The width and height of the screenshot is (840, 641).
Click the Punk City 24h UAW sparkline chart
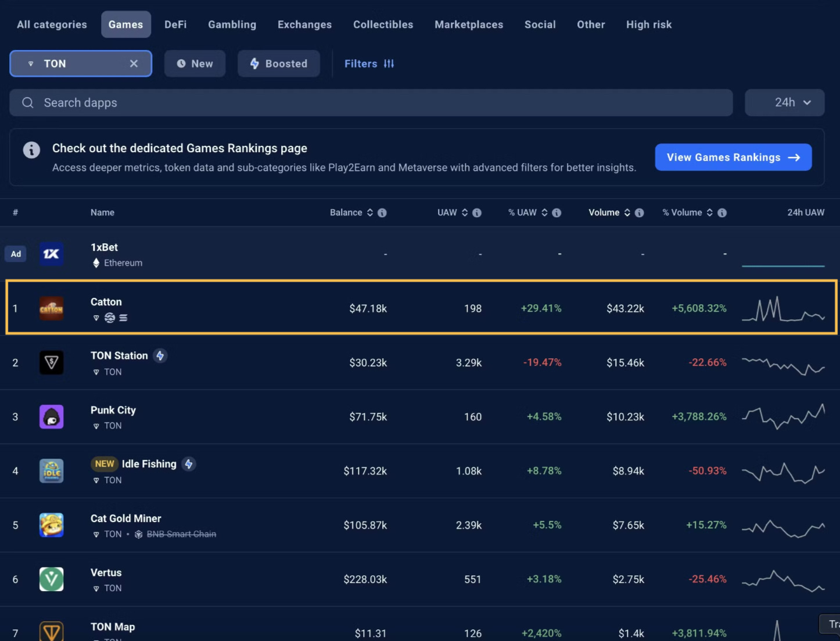click(783, 416)
